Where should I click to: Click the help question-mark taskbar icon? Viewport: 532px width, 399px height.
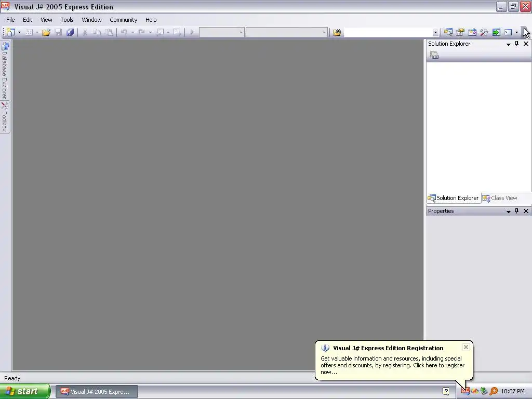pyautogui.click(x=446, y=392)
